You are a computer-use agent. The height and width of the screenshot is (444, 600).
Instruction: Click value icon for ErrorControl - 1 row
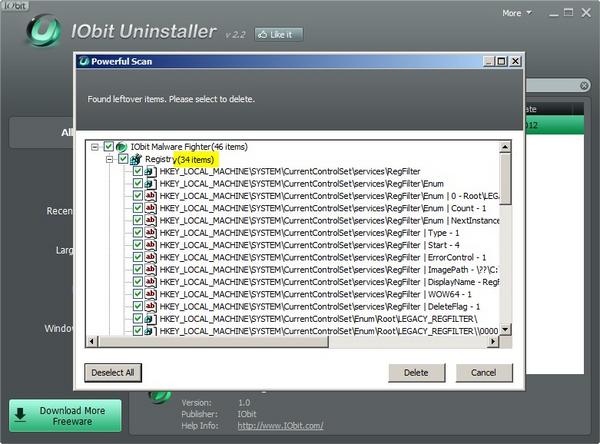(150, 257)
